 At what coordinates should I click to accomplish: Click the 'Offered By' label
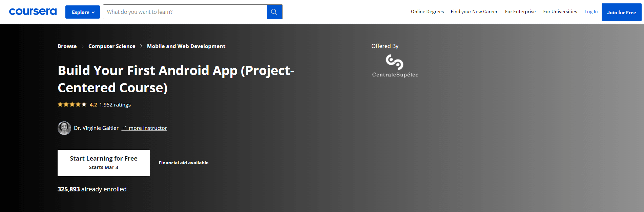(x=385, y=46)
